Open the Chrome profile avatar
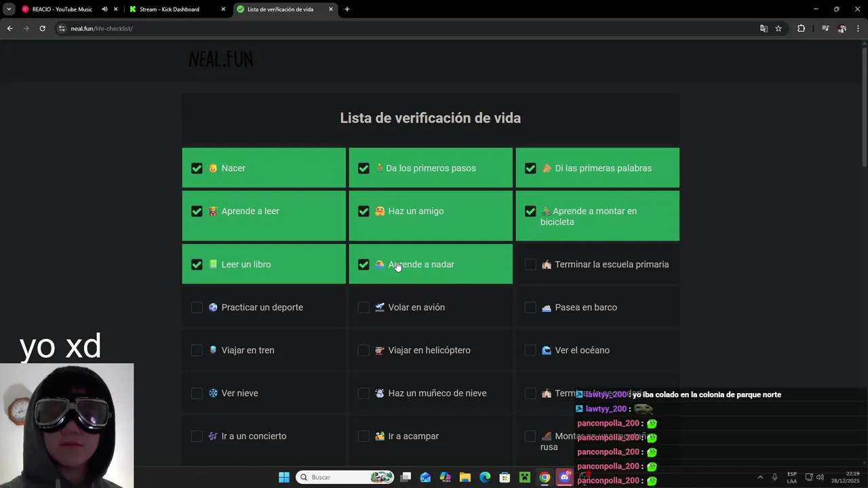 coord(842,28)
